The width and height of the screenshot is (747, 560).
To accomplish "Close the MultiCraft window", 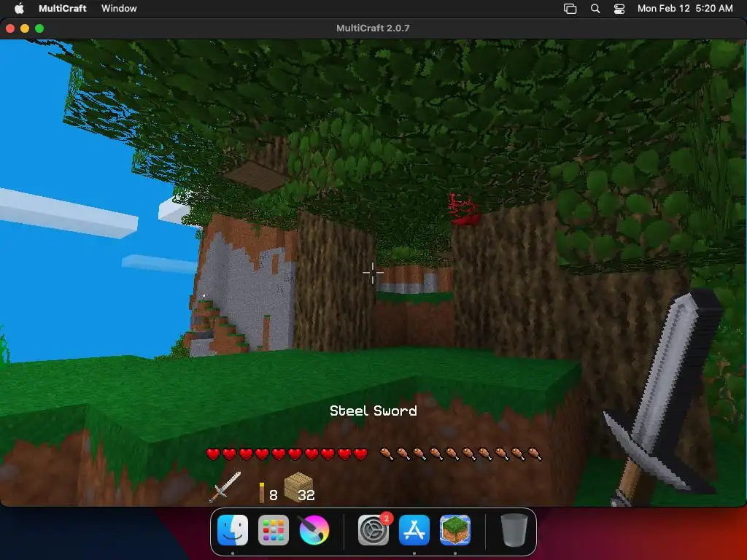I will [10, 28].
